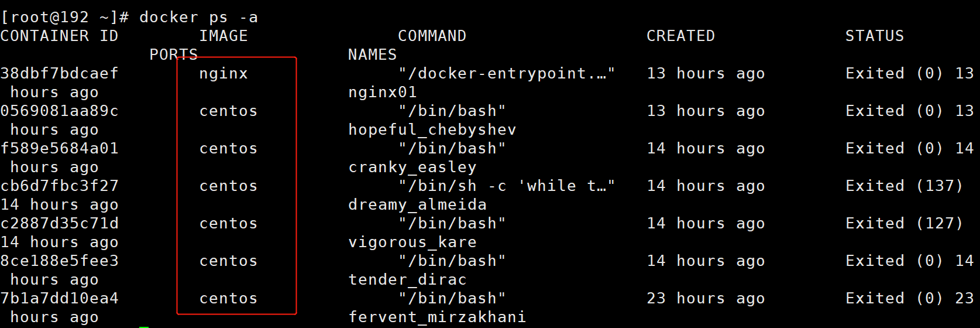Screen dimensions: 980x328
Task: Click container name vigorous_kare
Action: [412, 242]
